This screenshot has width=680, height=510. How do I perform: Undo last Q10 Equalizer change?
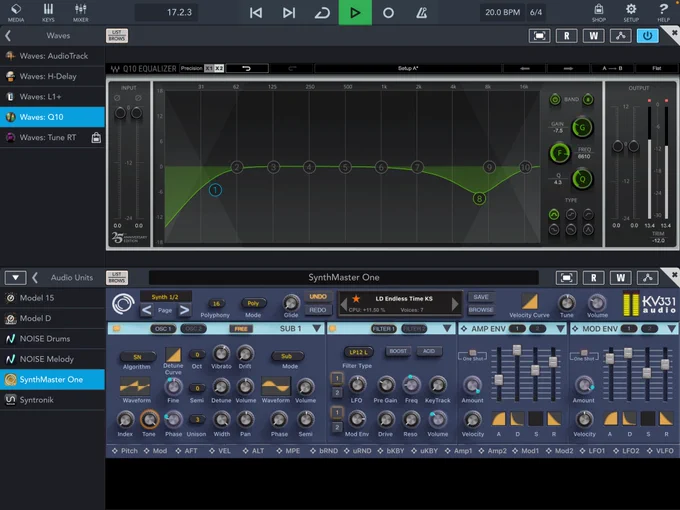click(247, 68)
